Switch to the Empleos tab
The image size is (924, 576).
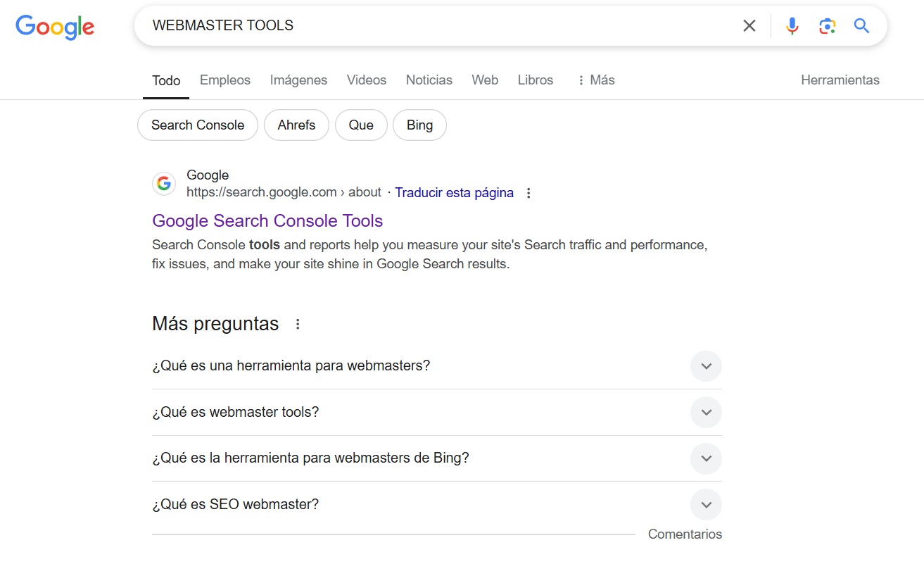click(225, 80)
